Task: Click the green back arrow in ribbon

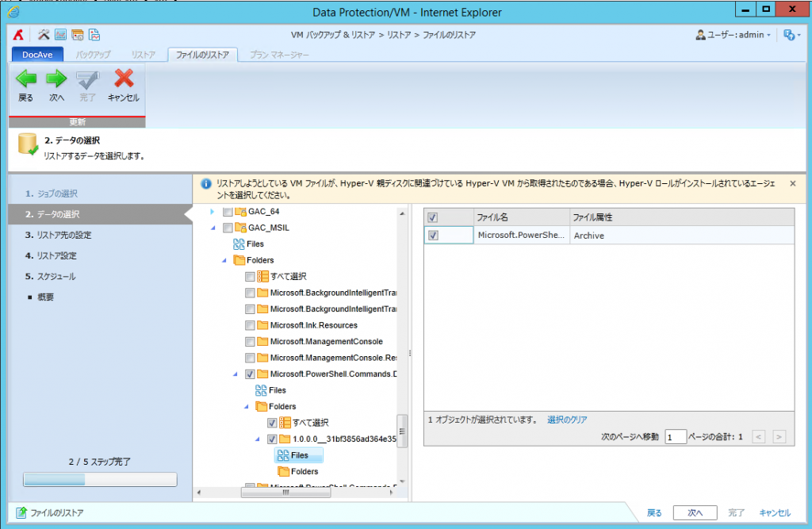Action: (26, 79)
